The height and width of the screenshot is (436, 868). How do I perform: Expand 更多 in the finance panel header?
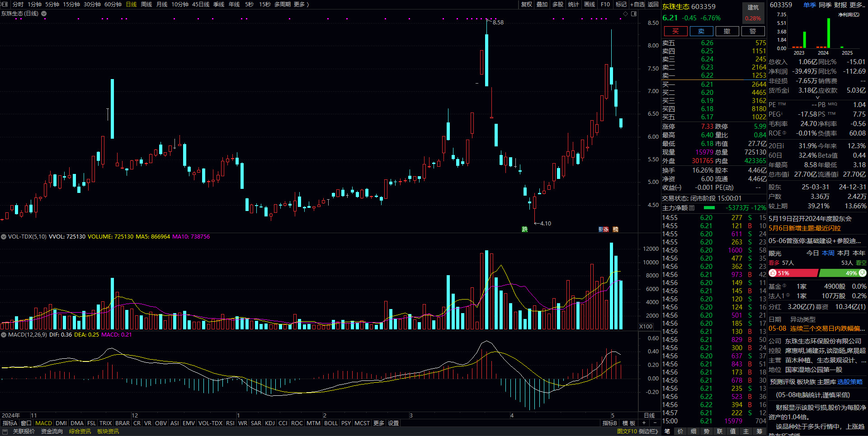tap(857, 5)
